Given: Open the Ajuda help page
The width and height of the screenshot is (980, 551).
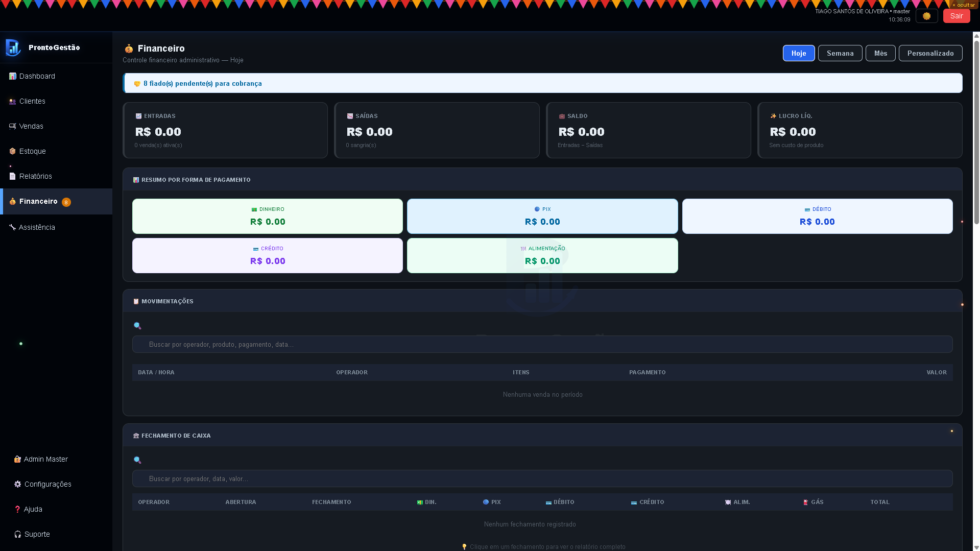Looking at the screenshot, I should 56,509.
